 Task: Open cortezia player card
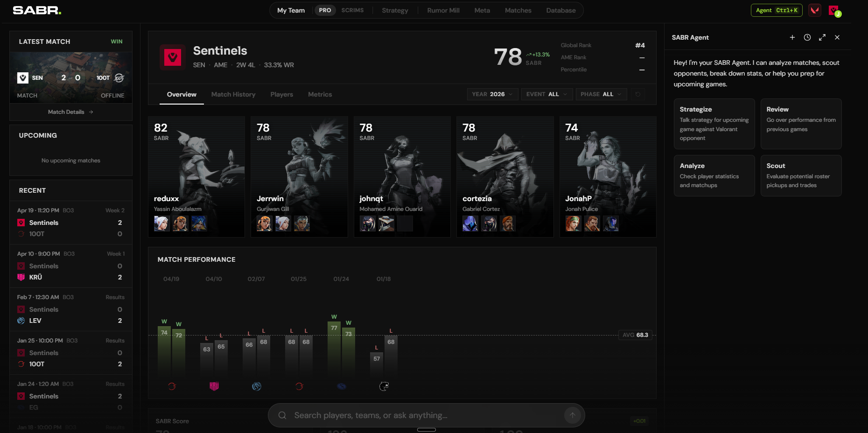pos(505,177)
